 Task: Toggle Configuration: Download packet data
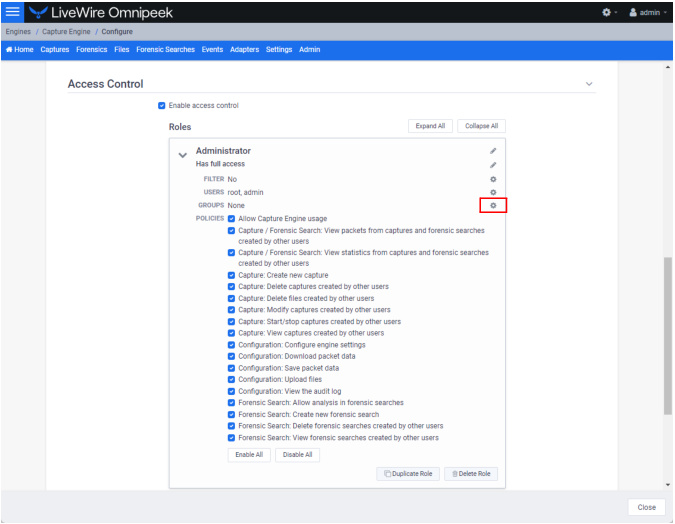click(231, 357)
